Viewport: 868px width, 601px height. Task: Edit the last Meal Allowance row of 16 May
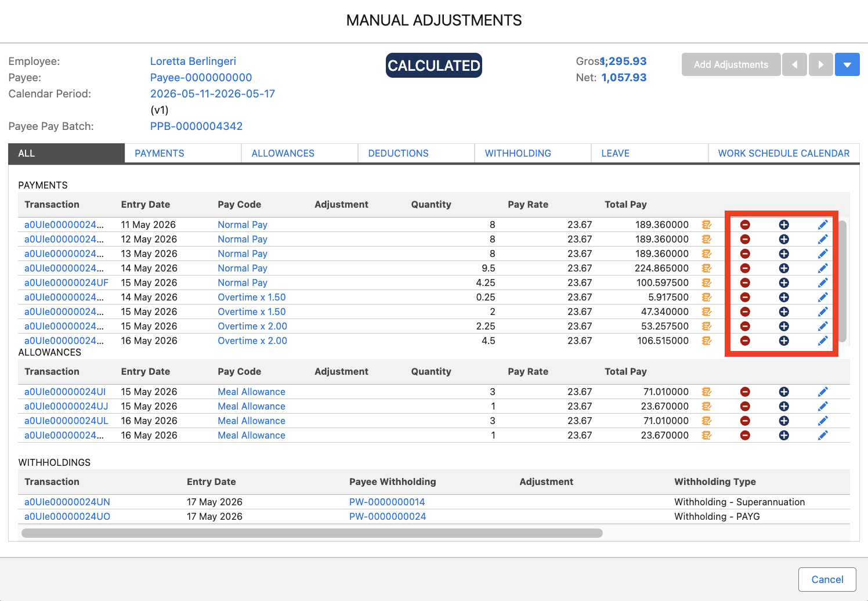823,435
